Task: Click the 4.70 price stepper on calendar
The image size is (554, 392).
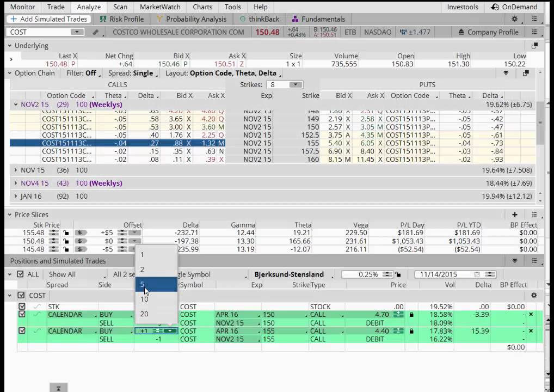Action: coord(398,314)
